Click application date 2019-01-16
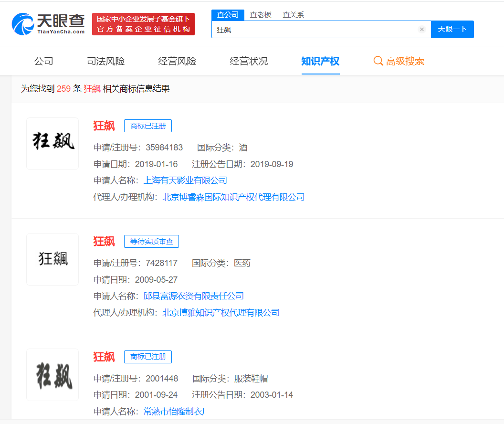This screenshot has height=424, width=504. point(156,164)
